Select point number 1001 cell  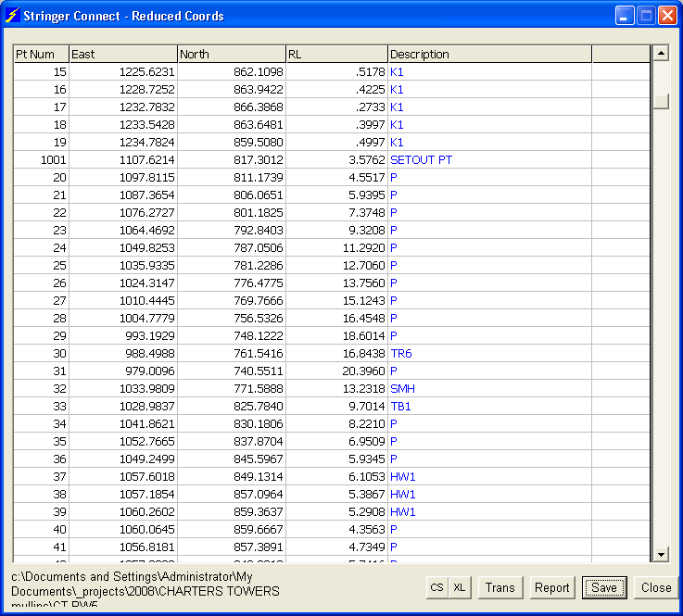coord(41,159)
